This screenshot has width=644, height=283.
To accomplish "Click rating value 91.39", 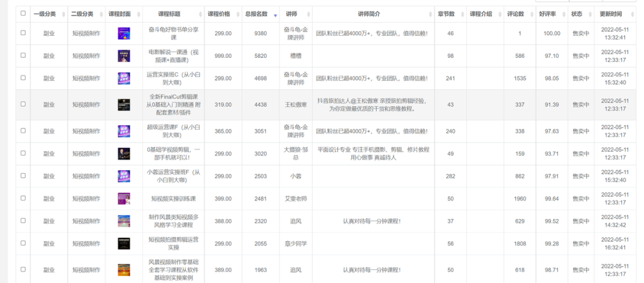I will click(x=552, y=105).
